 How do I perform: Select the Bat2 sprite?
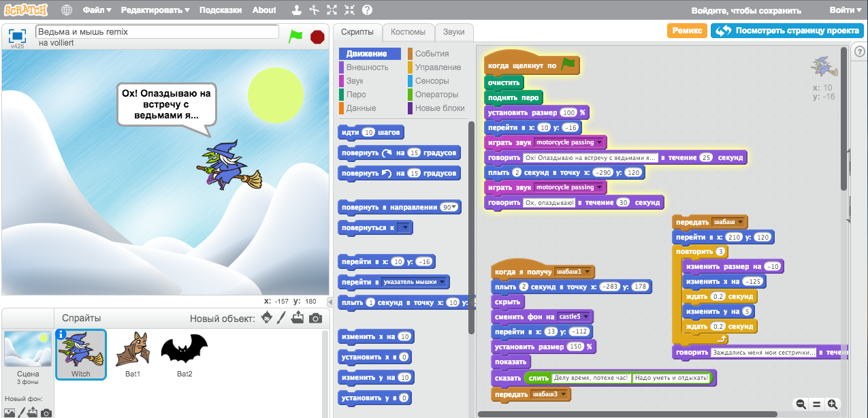[184, 354]
